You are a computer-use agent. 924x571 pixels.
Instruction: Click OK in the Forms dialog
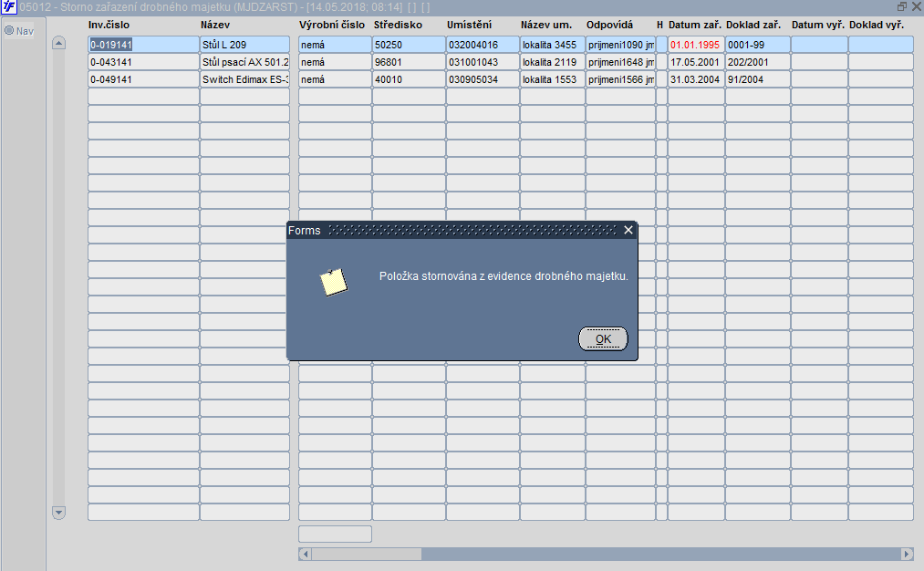tap(603, 338)
